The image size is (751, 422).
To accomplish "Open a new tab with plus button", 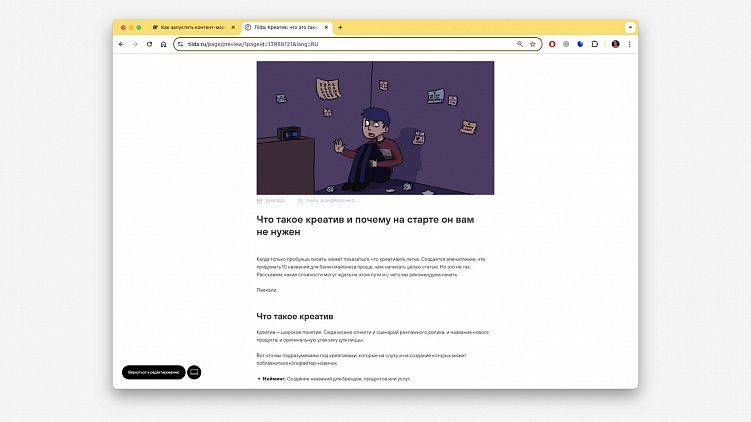I will tap(340, 27).
